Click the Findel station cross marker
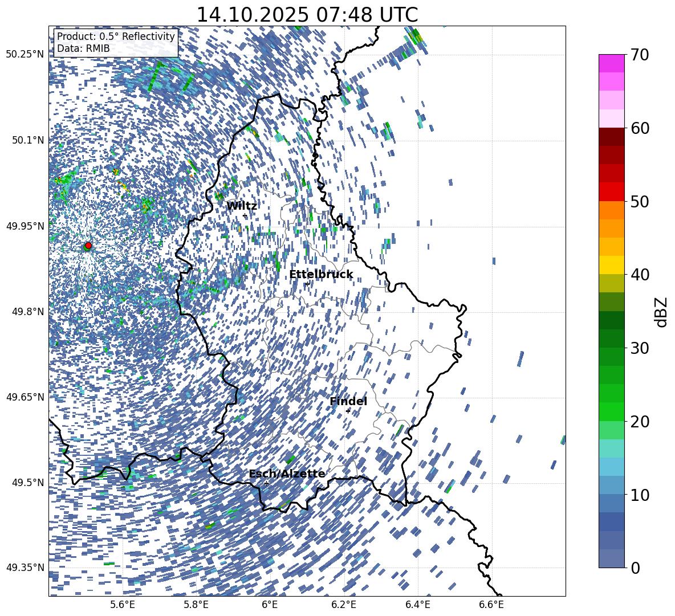 click(348, 411)
